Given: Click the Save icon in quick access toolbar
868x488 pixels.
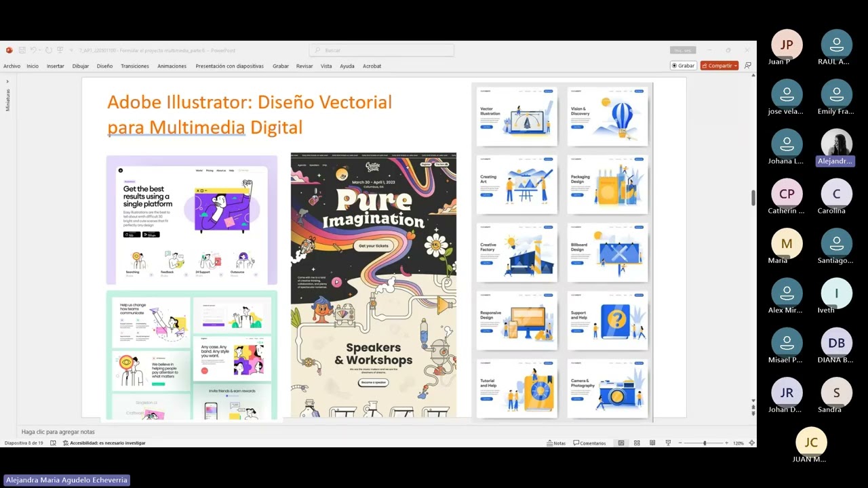Looking at the screenshot, I should pyautogui.click(x=22, y=50).
